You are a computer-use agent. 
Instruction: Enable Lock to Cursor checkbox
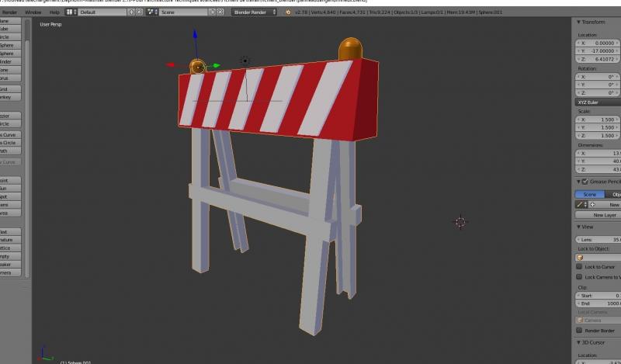579,266
